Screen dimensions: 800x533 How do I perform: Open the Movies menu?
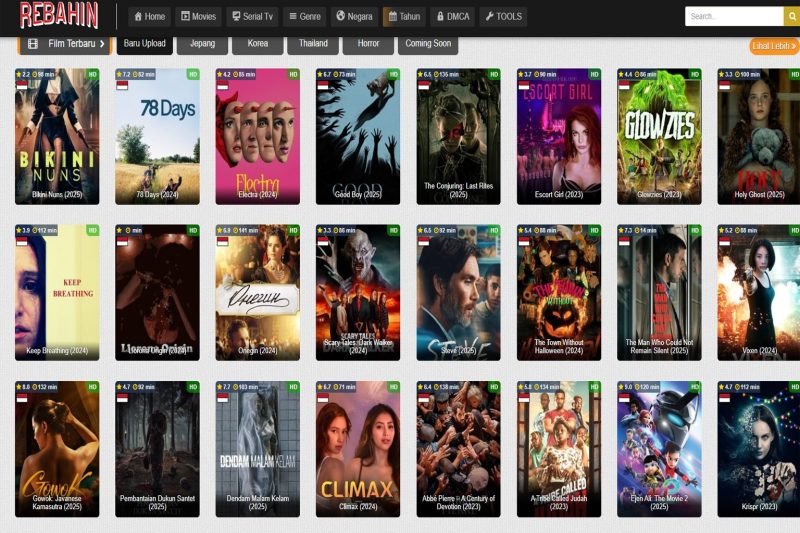coord(198,17)
